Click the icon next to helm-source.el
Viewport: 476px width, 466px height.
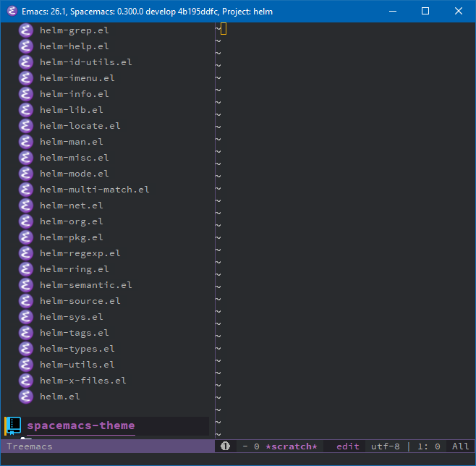26,301
